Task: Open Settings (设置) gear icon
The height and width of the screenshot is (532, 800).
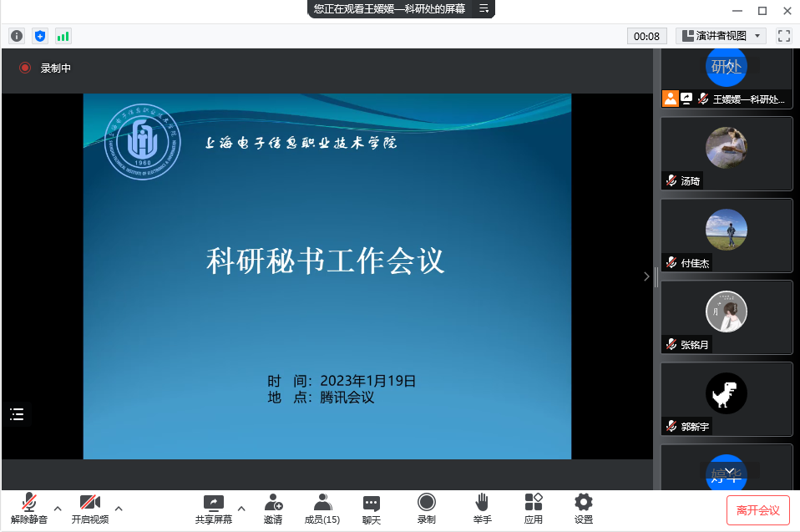Action: (584, 509)
